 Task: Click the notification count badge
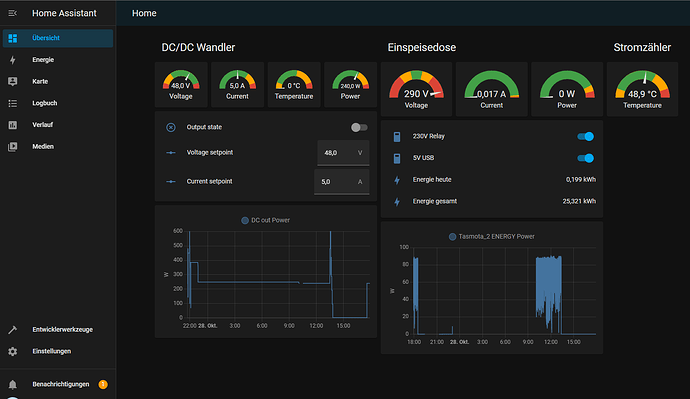[103, 384]
